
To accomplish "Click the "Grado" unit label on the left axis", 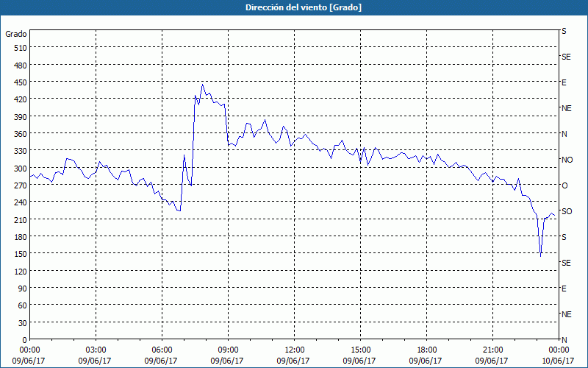I will coord(16,34).
